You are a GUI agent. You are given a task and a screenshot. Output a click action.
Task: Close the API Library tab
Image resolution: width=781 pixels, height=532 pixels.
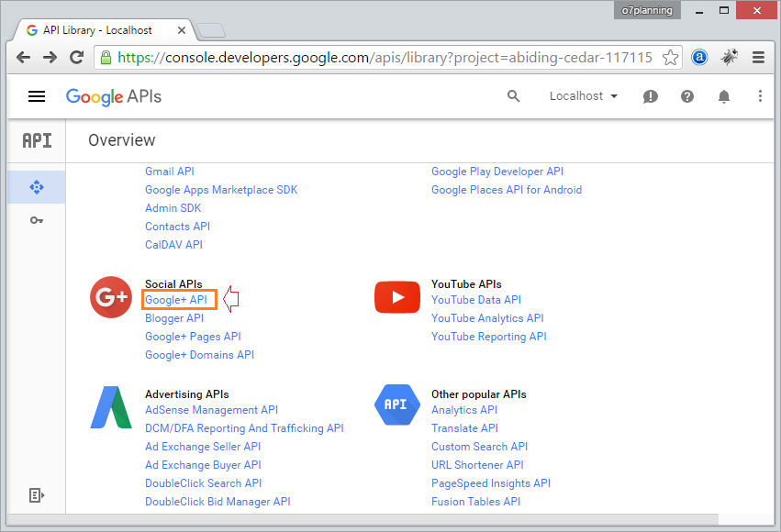[x=182, y=30]
